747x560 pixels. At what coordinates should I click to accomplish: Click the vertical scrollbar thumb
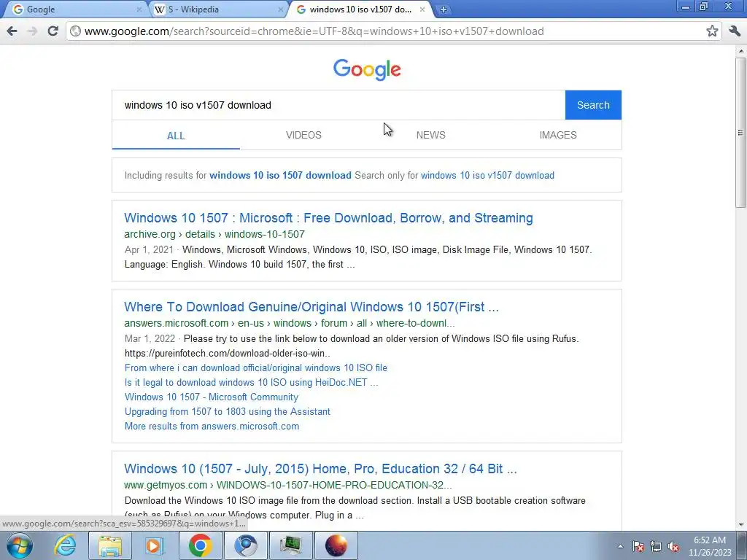pos(740,133)
